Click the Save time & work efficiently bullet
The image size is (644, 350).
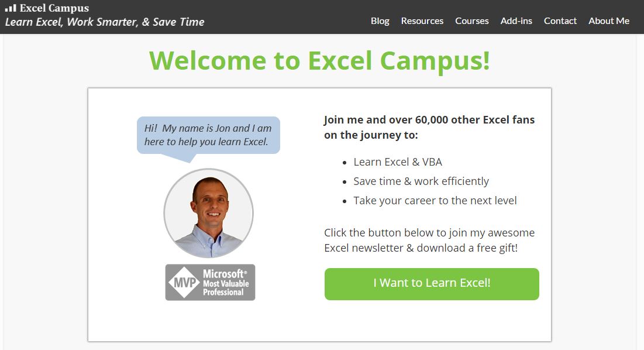coord(421,181)
